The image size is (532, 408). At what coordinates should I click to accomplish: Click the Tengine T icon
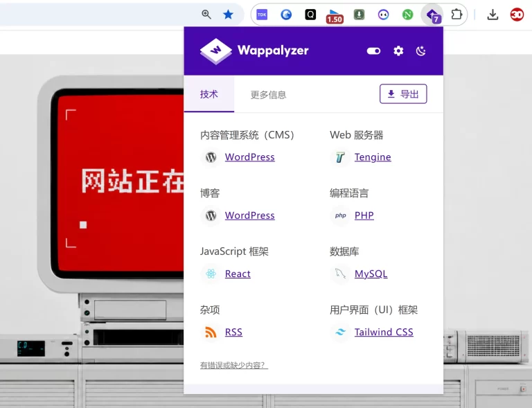[x=340, y=157]
